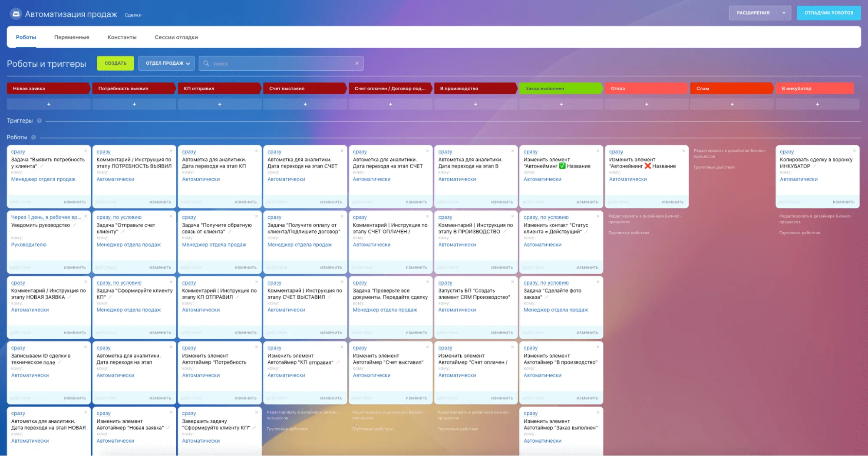
Task: Click 'Редактировать в дизайнере Бизнес-процессов' under Спам column top
Action: tap(730, 154)
